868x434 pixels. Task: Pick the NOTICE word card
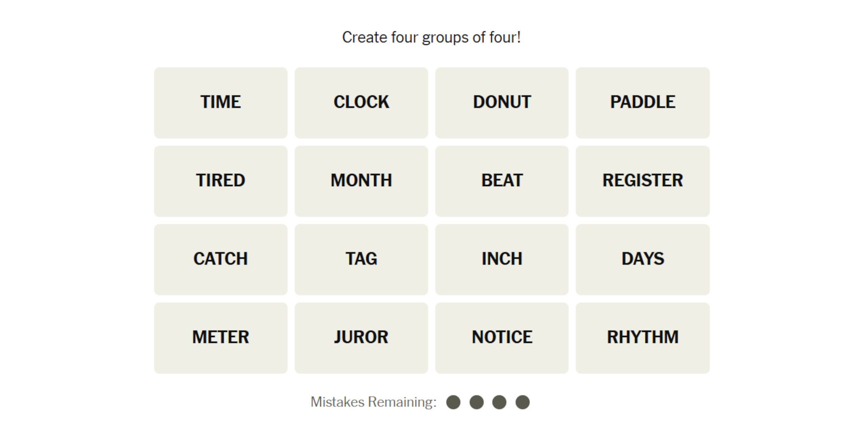click(502, 338)
